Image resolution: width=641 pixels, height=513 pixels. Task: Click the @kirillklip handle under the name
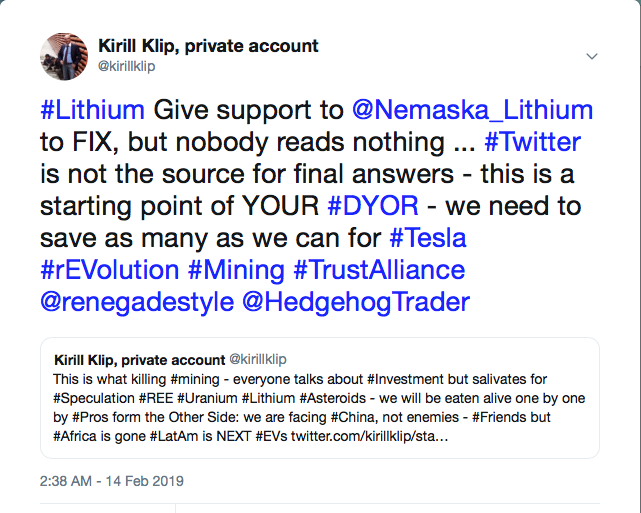coord(126,67)
